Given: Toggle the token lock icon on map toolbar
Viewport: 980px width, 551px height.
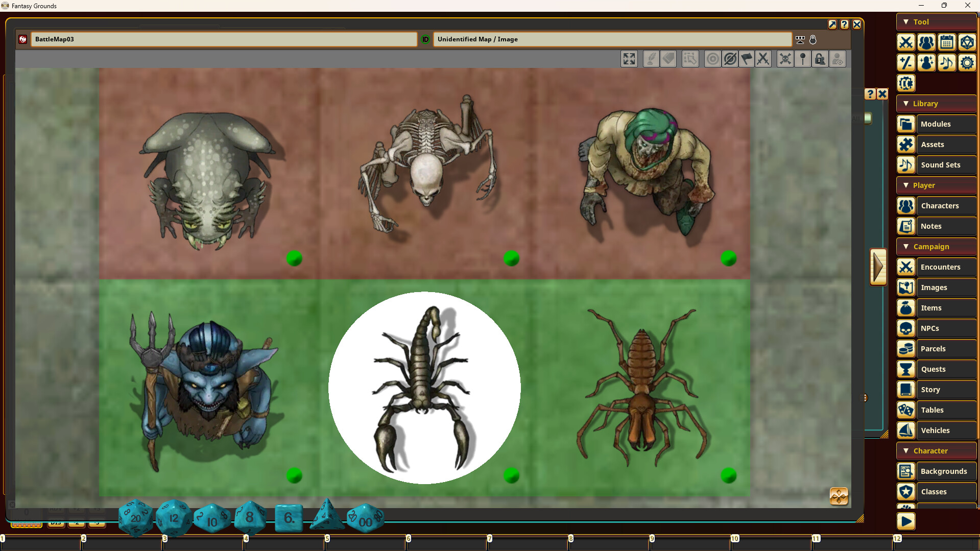Looking at the screenshot, I should coord(820,59).
